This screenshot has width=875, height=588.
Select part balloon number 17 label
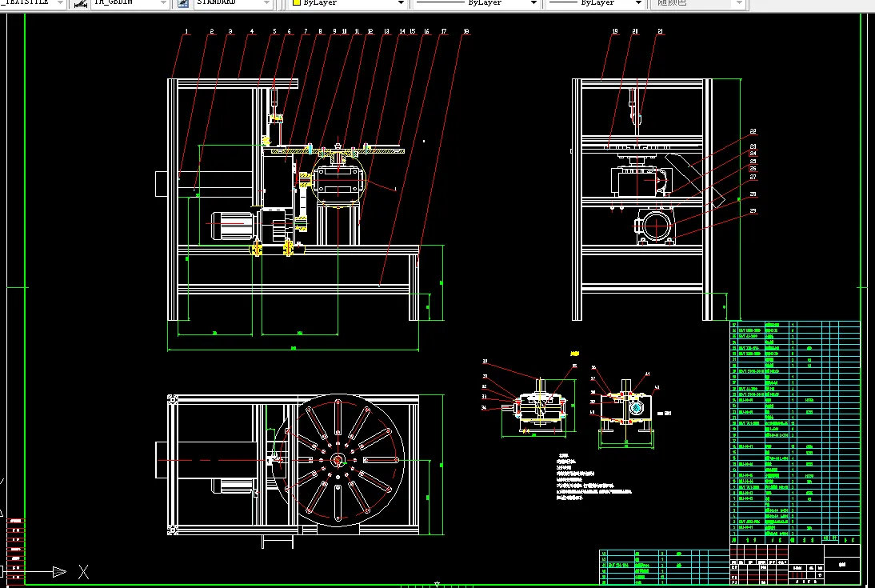click(x=444, y=32)
